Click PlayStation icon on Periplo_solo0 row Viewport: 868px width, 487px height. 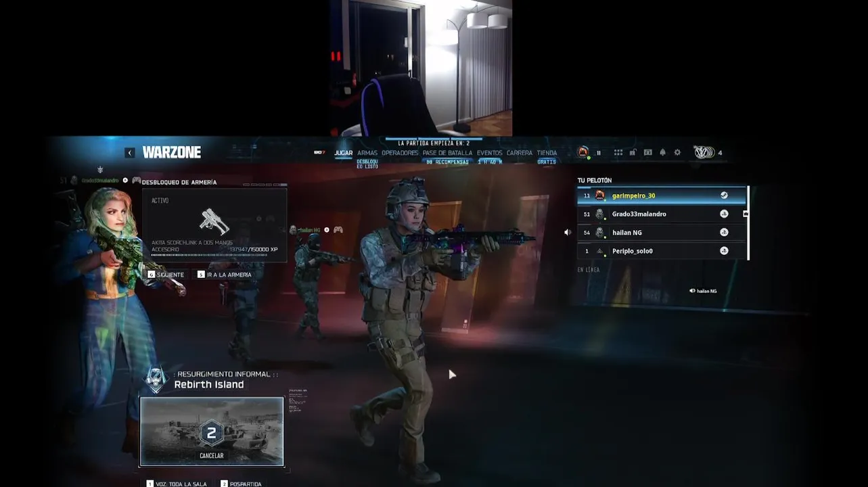724,250
